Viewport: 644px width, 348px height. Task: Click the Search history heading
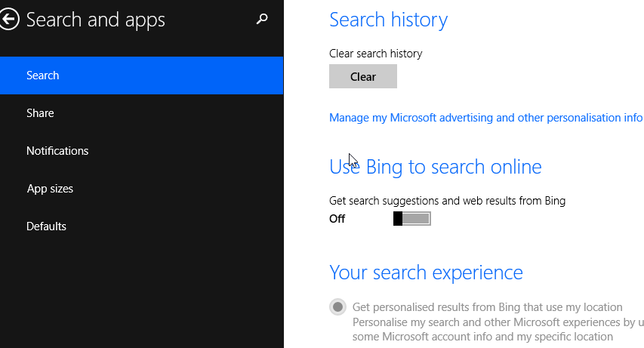389,20
